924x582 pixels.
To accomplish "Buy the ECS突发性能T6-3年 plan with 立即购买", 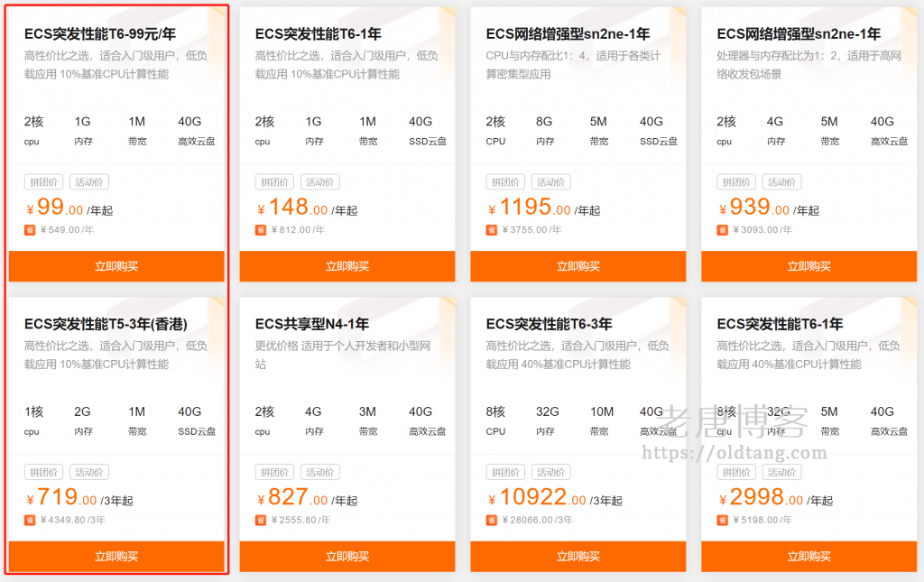I will 578,557.
